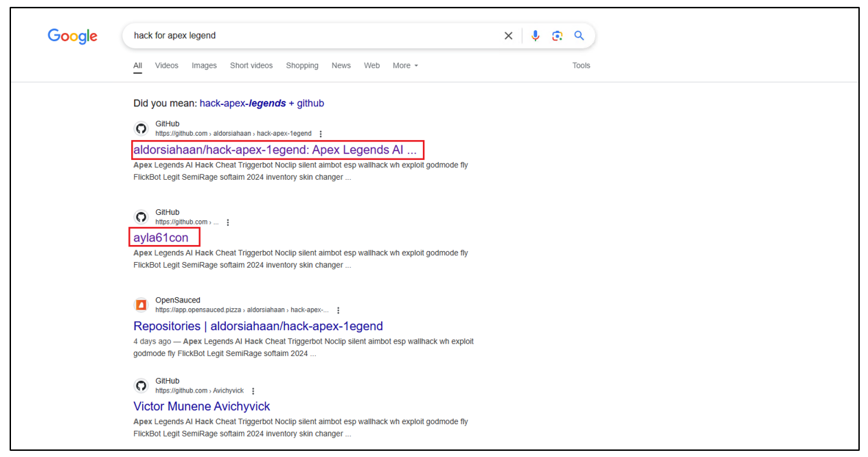Open three-dot menu for ayla61con result
The image size is (868, 457).
(228, 222)
